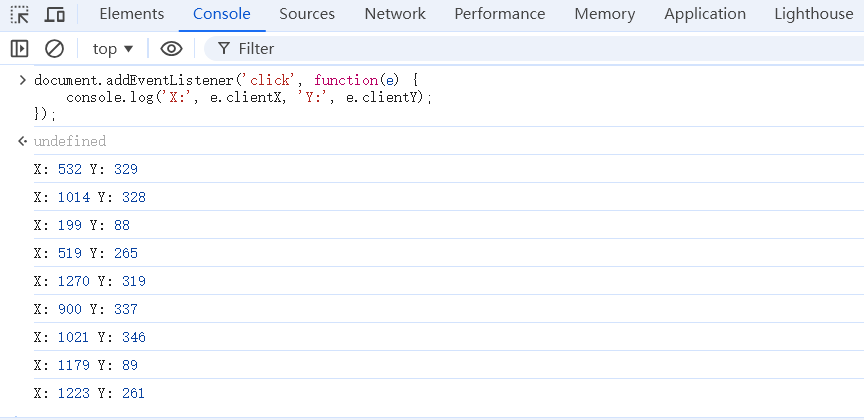This screenshot has height=420, width=864.
Task: Open the Network tab
Action: click(x=395, y=14)
